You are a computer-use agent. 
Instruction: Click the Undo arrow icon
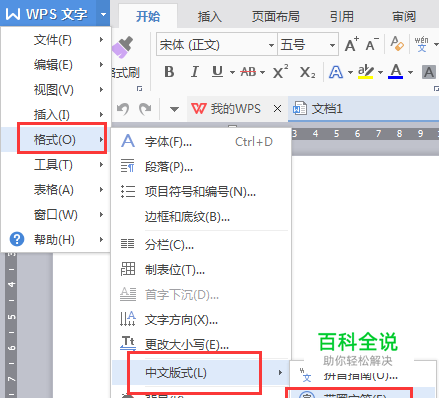(x=123, y=109)
